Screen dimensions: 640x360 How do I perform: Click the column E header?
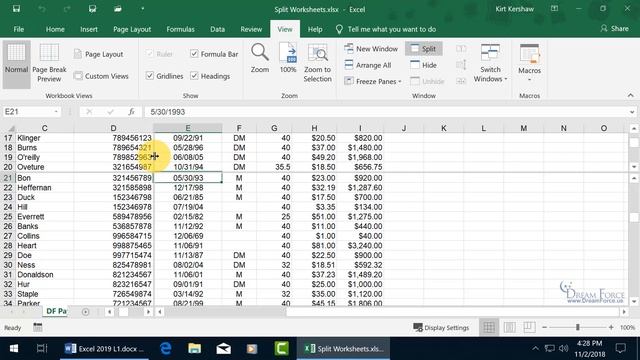[x=188, y=128]
